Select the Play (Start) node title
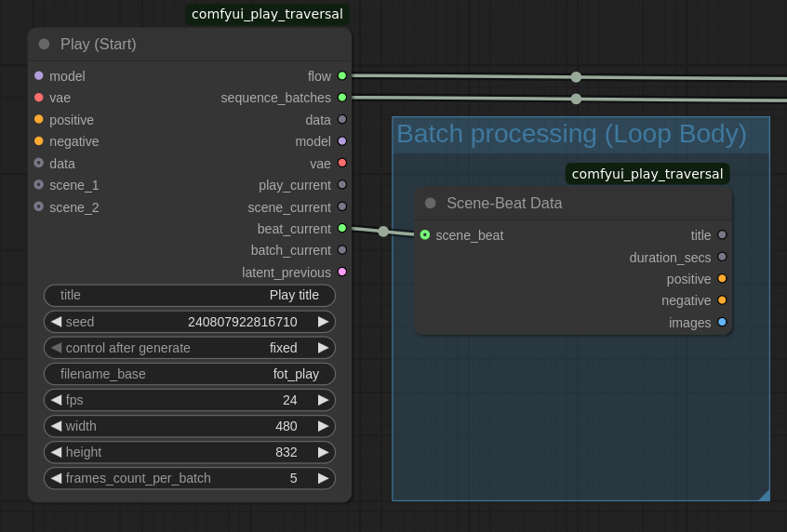 (99, 44)
